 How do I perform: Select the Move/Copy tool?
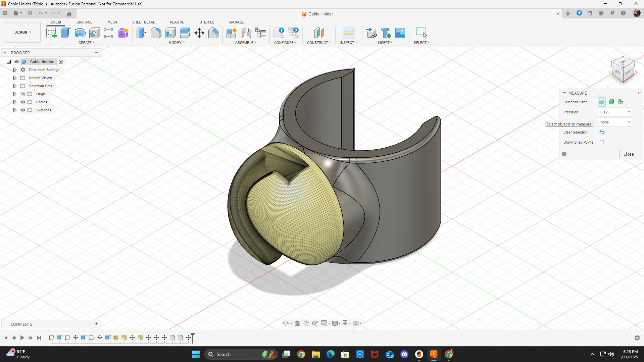[x=199, y=33]
